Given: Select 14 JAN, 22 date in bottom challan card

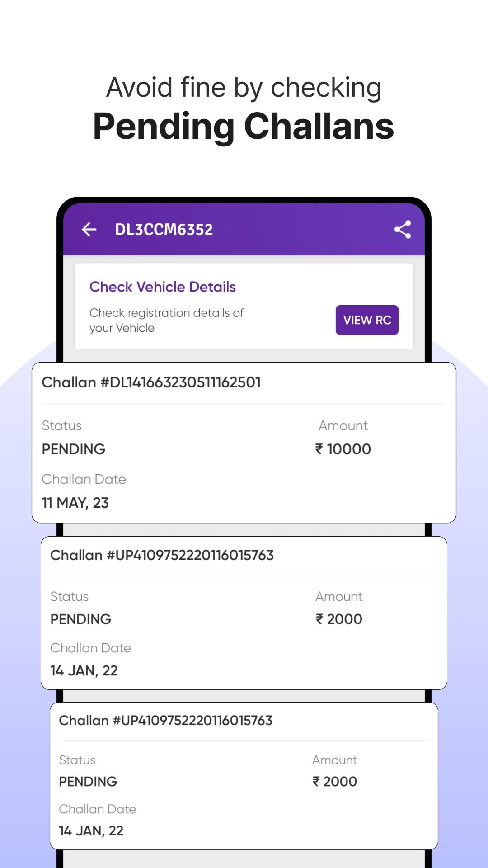Looking at the screenshot, I should click(x=91, y=830).
